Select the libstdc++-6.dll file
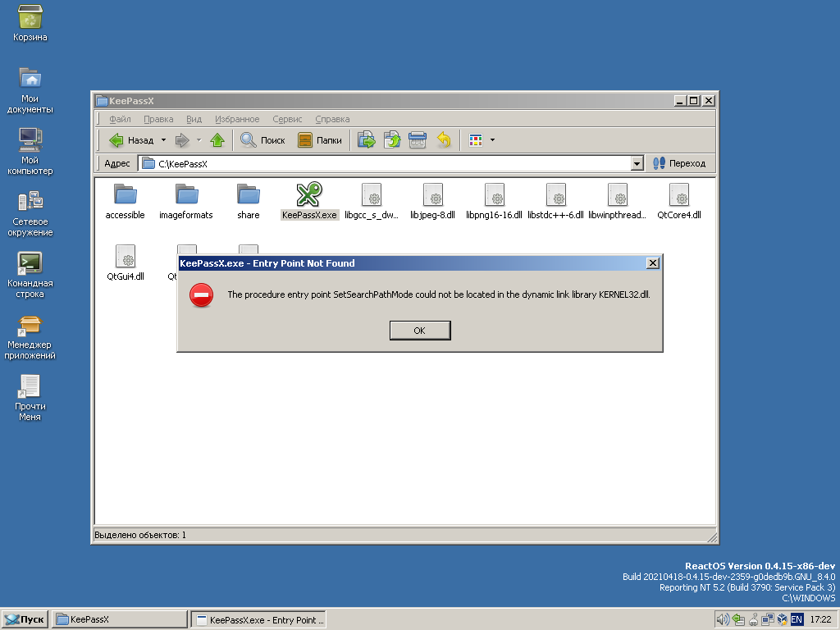This screenshot has height=630, width=840. tap(555, 202)
